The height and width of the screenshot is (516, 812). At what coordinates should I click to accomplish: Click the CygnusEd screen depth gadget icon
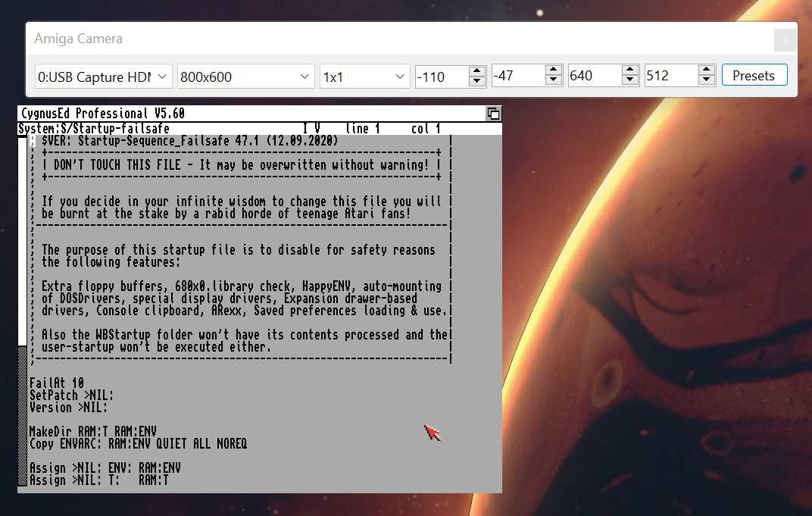pyautogui.click(x=494, y=114)
